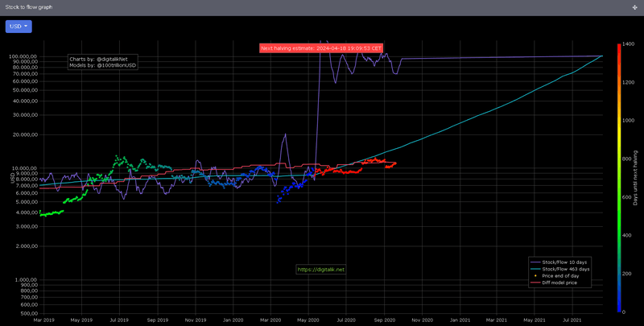Click the Stock to flow graph title
Image resolution: width=644 pixels, height=326 pixels.
pyautogui.click(x=29, y=7)
